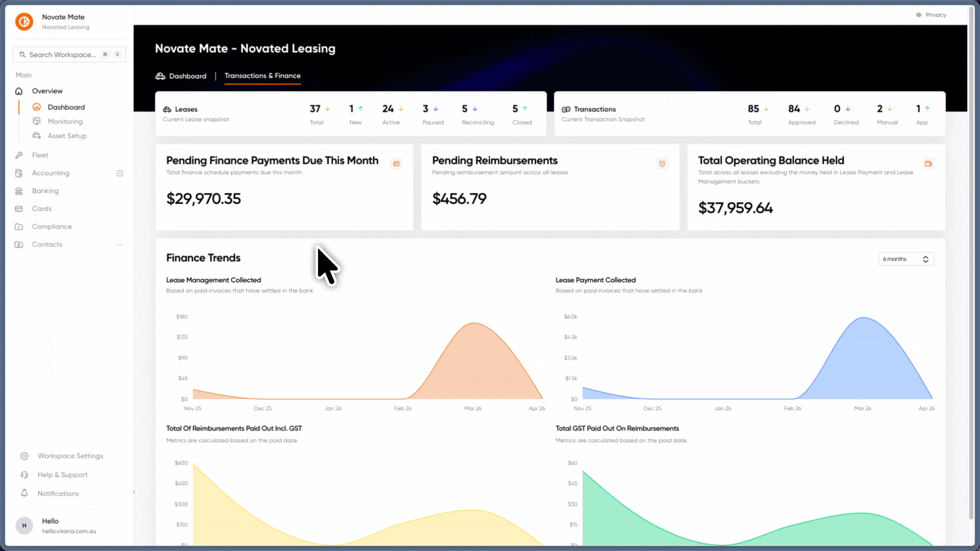Click the Novate Mate orange logo icon
Image resolution: width=980 pixels, height=551 pixels.
click(24, 21)
